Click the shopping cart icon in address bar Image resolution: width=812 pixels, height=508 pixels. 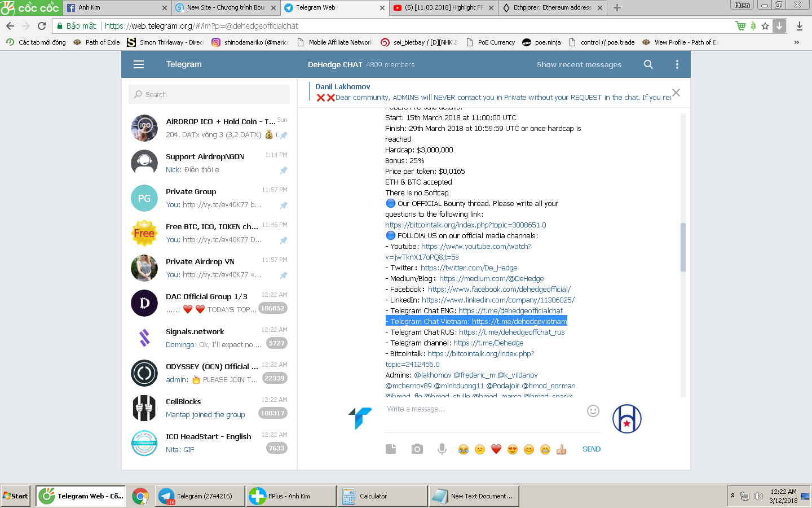[x=740, y=26]
